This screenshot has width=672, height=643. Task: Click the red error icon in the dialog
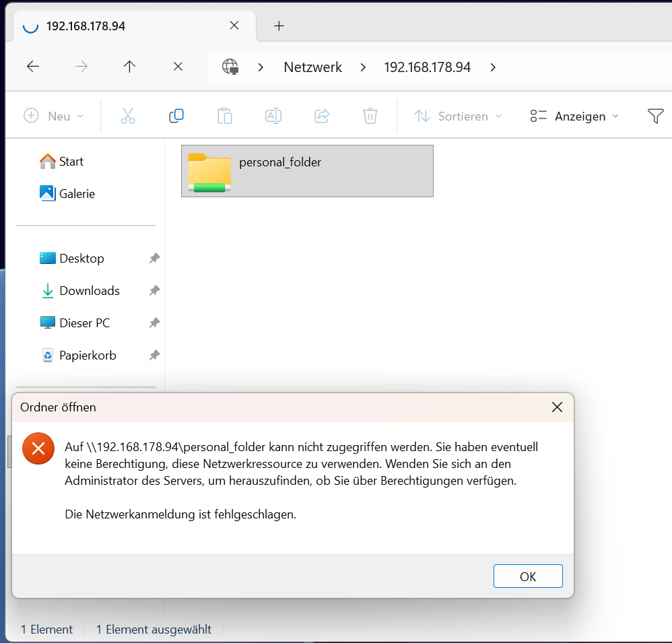point(38,448)
